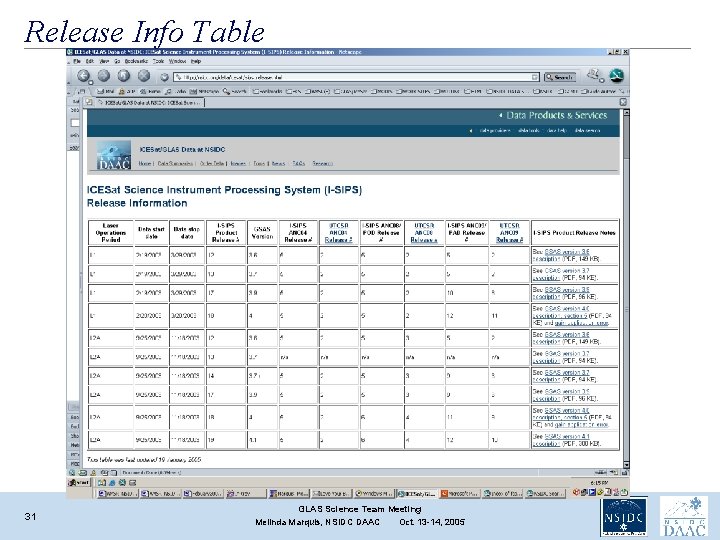Click the Navigator icon in the status bar

73,472
